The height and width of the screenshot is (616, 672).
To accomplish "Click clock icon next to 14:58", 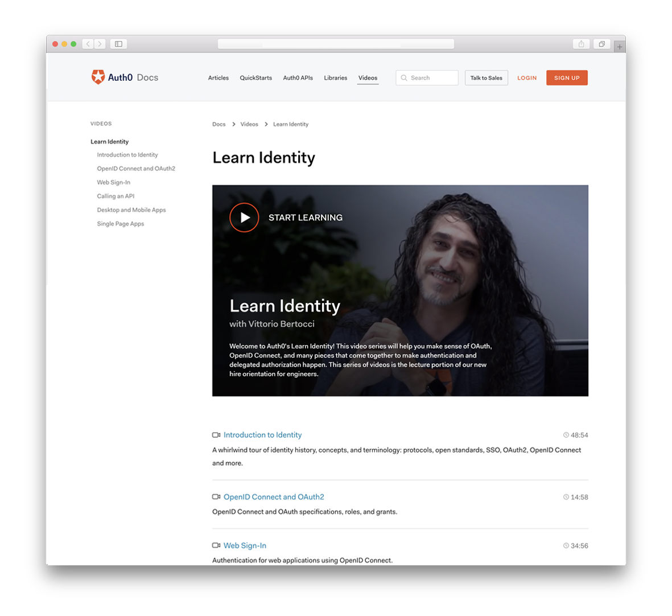I will [566, 497].
